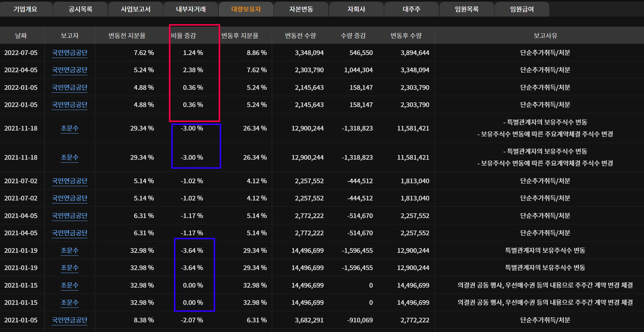This screenshot has width=644, height=332.
Task: Select 변동전 수량 3,348,094 in 2022-07-05 row
Action: click(309, 53)
